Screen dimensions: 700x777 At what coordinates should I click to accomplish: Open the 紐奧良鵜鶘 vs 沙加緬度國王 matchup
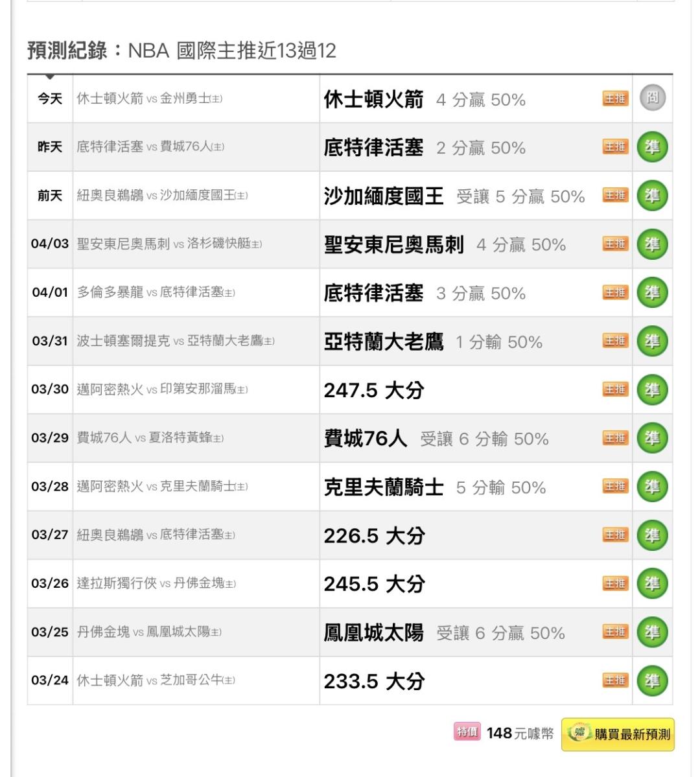162,196
